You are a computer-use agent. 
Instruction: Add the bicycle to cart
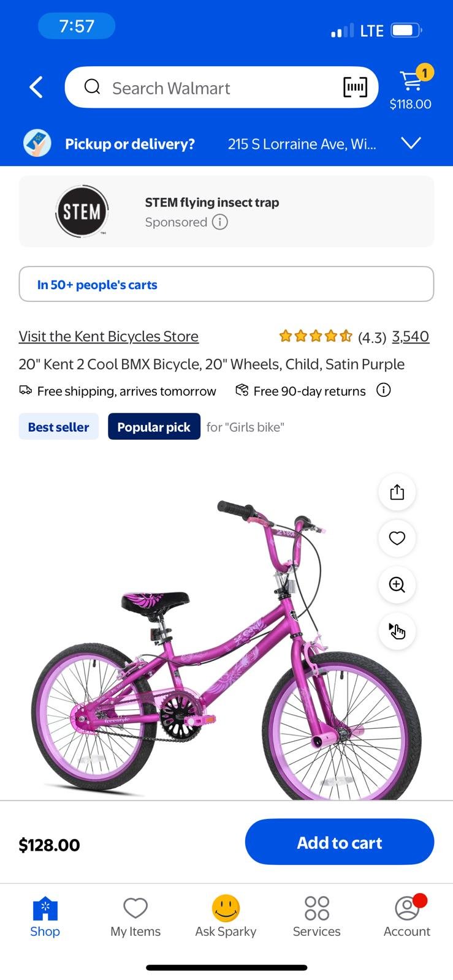click(x=340, y=842)
